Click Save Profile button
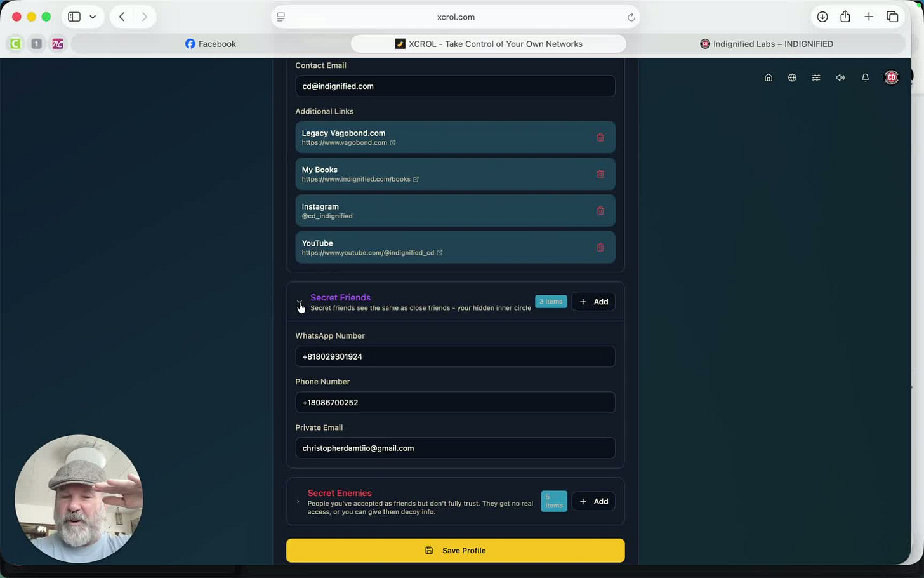Viewport: 924px width, 578px height. [456, 551]
